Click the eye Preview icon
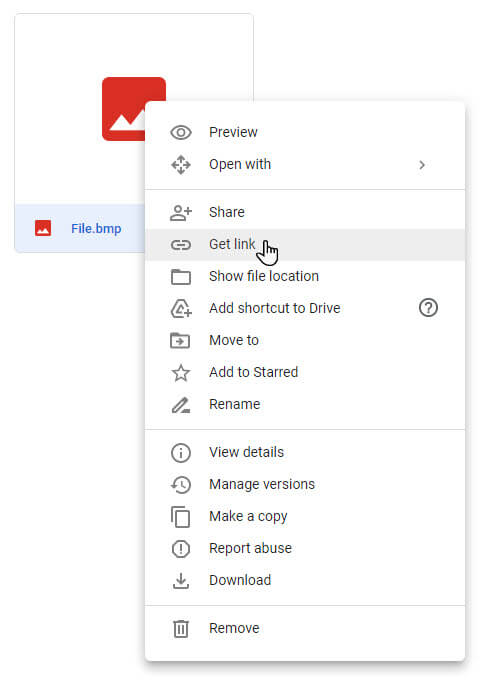The height and width of the screenshot is (681, 488). [x=181, y=132]
